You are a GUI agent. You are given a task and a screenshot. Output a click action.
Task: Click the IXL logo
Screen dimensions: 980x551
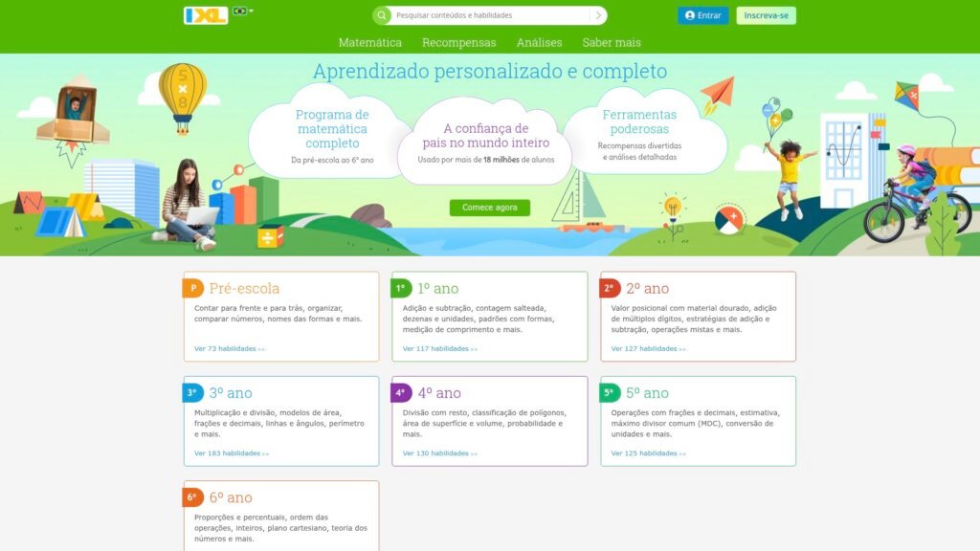205,15
